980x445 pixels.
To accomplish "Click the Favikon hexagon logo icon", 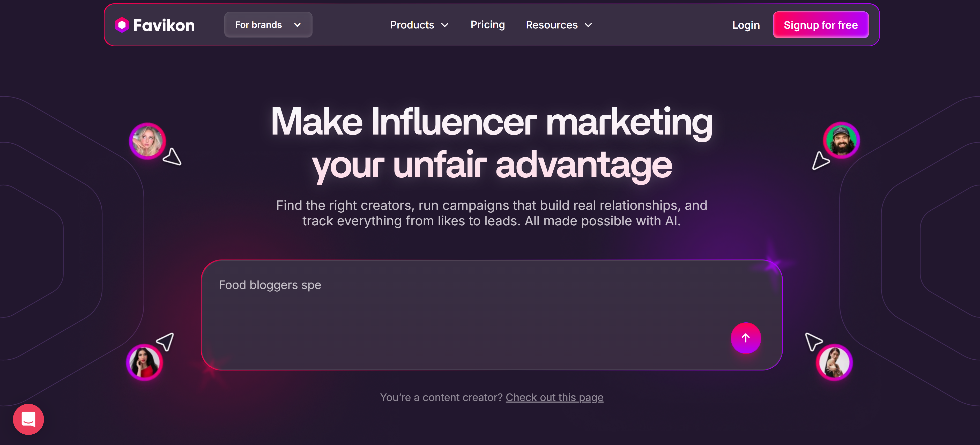I will 122,25.
